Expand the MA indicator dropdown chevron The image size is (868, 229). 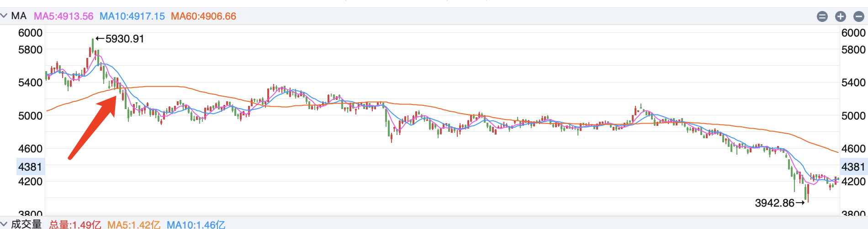[x=4, y=16]
